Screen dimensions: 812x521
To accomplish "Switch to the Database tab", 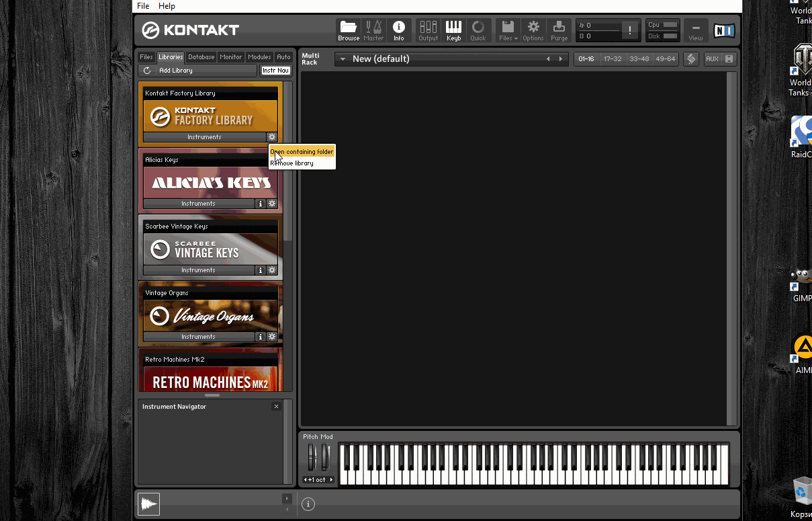I will coord(201,57).
